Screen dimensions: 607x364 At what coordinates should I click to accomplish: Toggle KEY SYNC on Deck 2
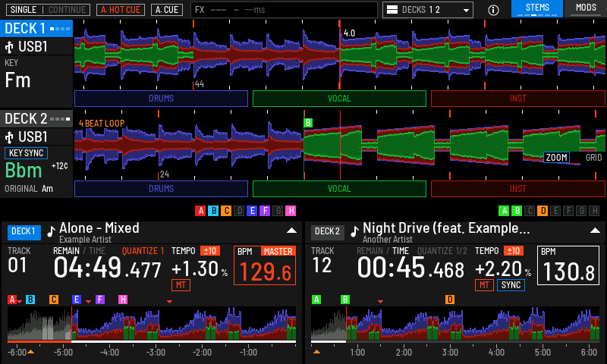coord(26,153)
